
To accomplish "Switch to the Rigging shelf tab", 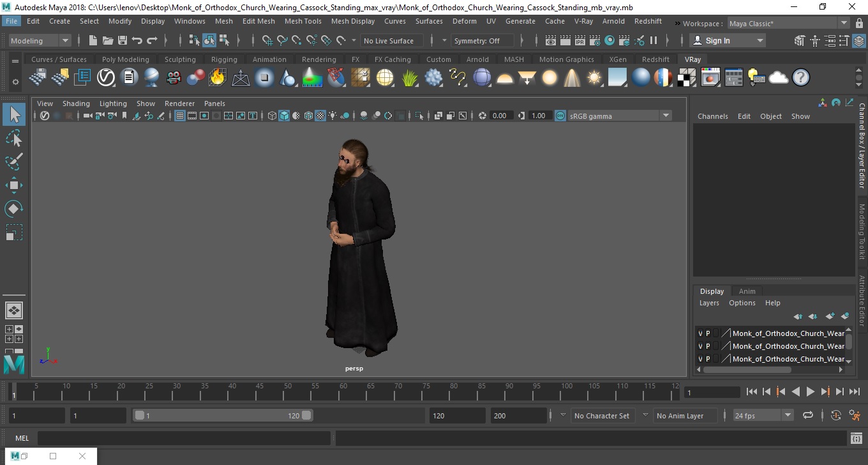I will [x=224, y=59].
